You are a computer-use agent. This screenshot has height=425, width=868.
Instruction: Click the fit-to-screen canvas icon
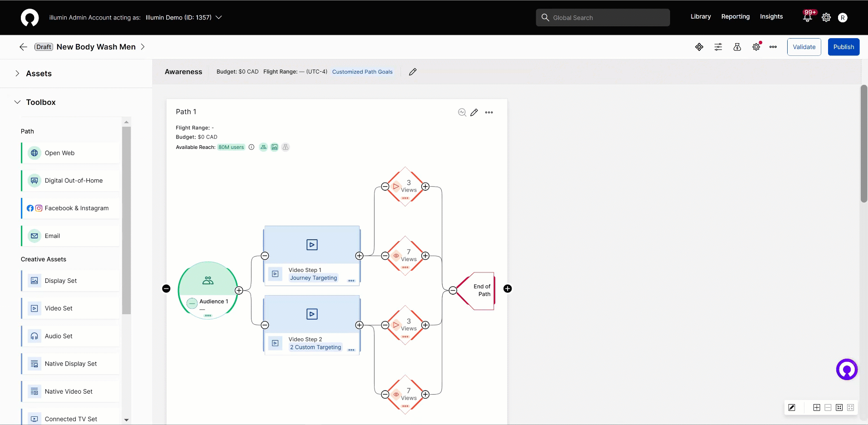[x=839, y=407]
